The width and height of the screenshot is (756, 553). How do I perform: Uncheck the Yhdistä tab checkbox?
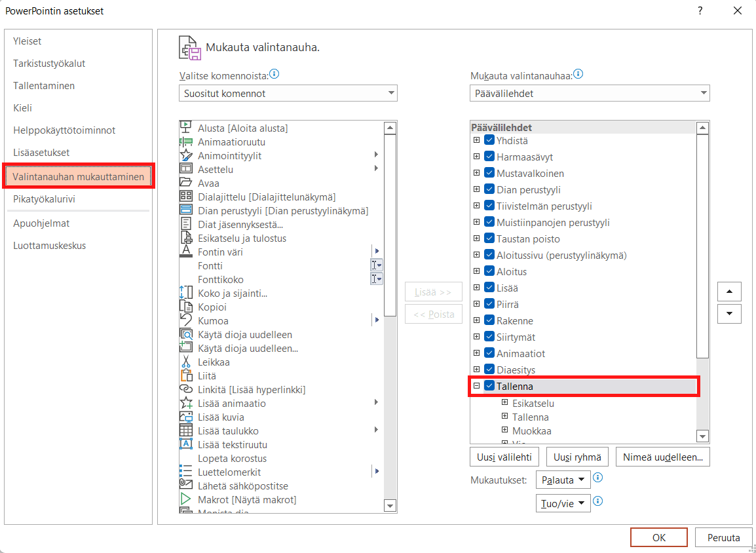489,141
